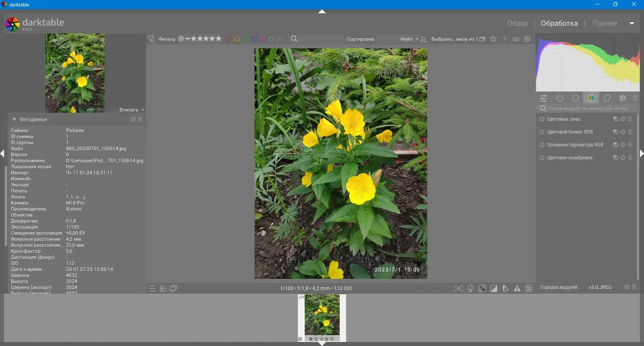Screen dimensions: 644x346
Task: Open multiple instances menu for Цветовые зоны
Action: (615, 119)
